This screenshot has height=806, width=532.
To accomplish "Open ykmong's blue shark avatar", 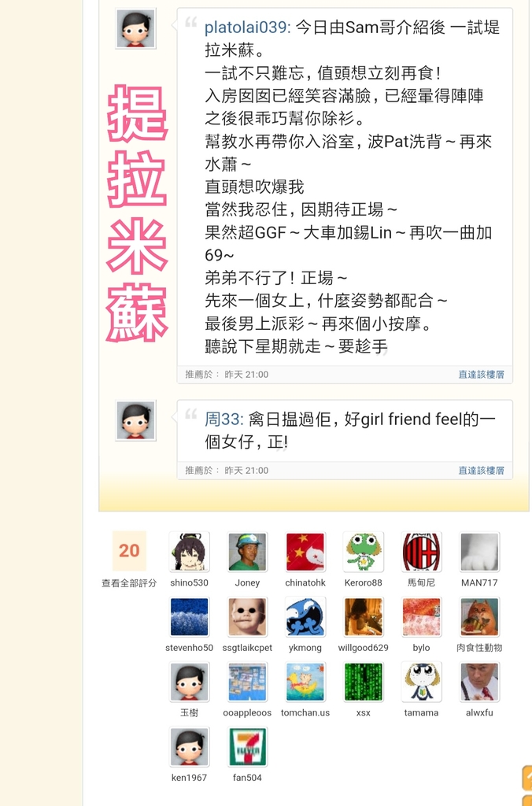I will click(x=305, y=617).
